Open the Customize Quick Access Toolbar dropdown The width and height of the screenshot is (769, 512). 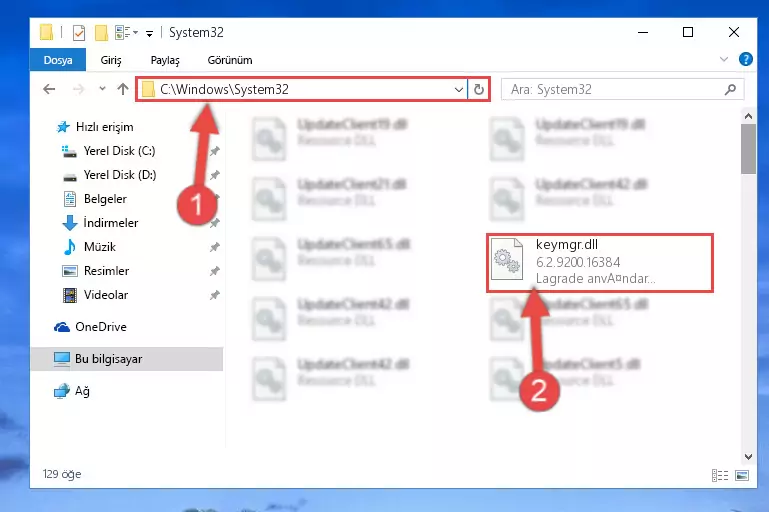point(149,33)
